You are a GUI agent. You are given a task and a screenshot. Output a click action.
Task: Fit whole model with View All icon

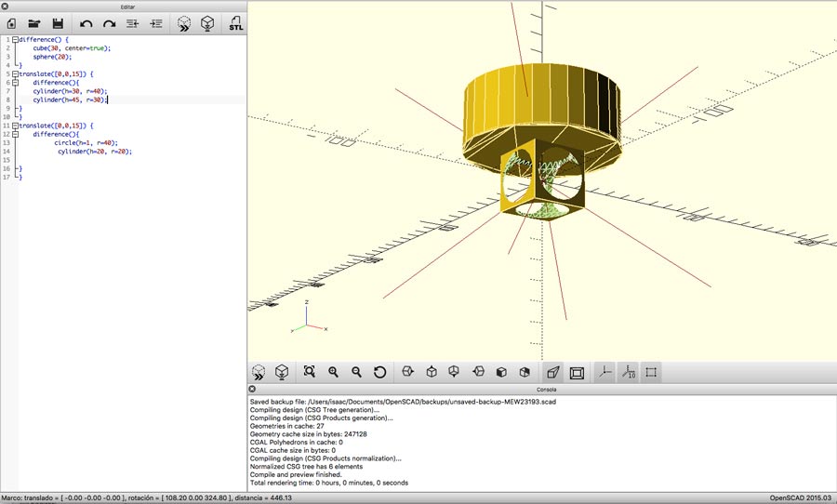pos(310,372)
